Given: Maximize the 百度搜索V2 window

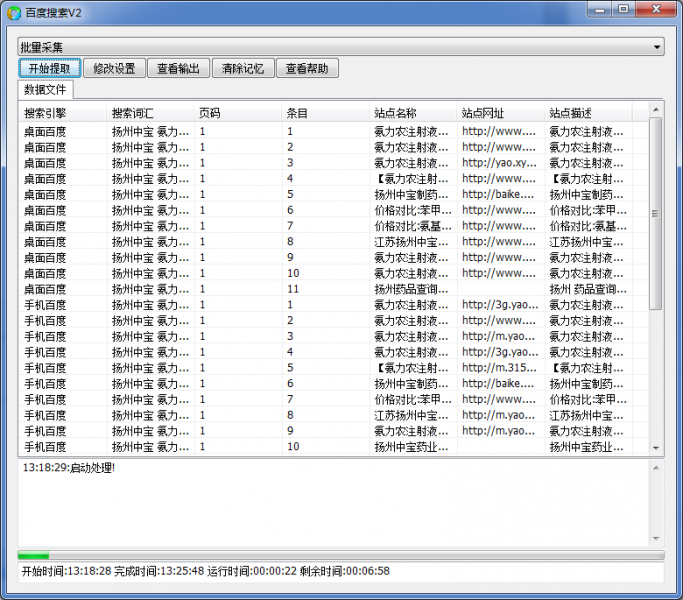Looking at the screenshot, I should (x=623, y=9).
